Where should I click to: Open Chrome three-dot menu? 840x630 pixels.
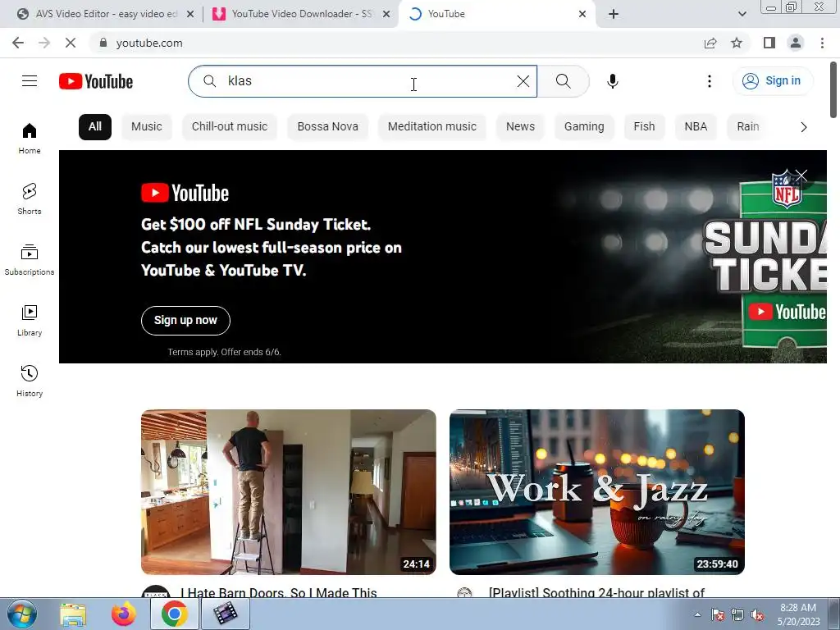822,43
